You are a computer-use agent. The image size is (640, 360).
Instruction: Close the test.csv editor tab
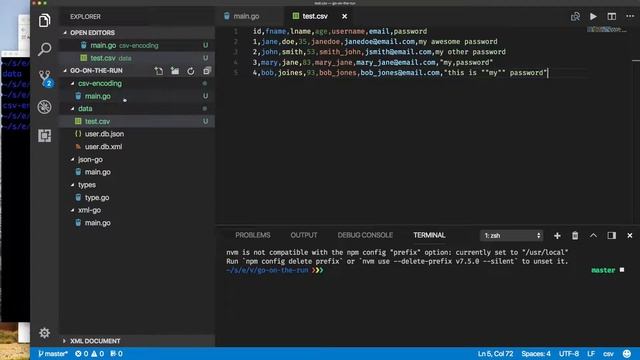pos(344,16)
